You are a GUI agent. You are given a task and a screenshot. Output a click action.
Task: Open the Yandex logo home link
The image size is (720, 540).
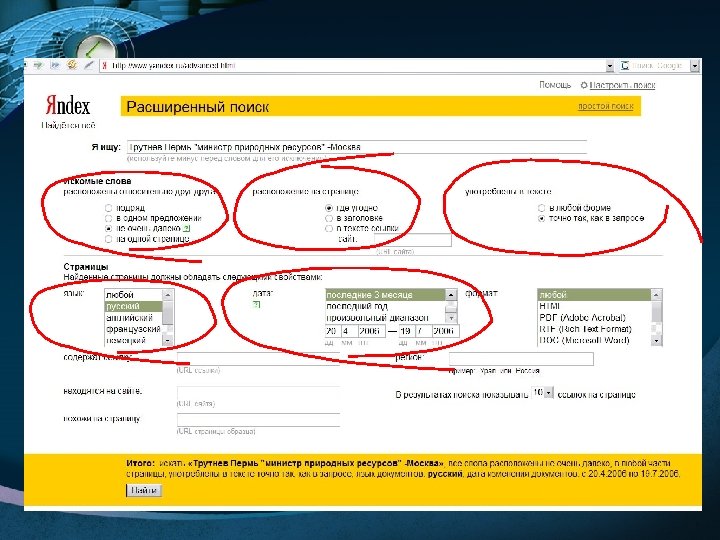point(68,105)
